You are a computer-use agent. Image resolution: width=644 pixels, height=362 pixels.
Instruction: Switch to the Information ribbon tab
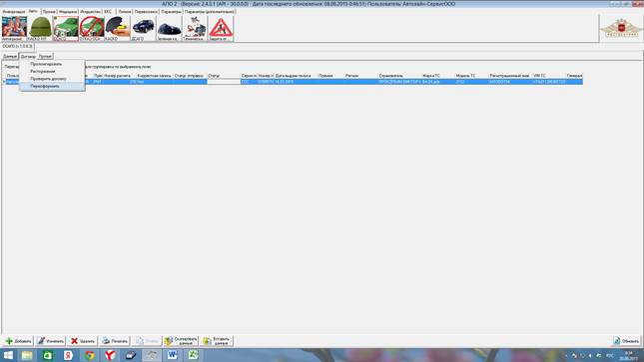[14, 12]
